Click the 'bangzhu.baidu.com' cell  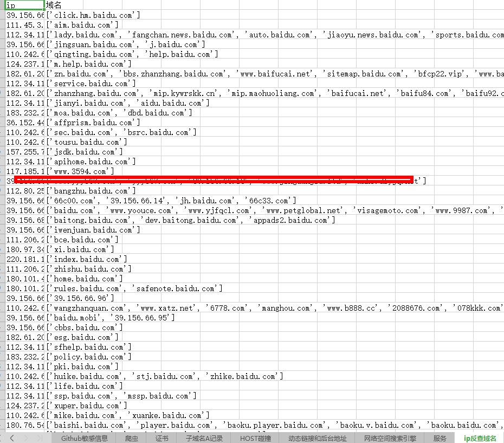91,191
